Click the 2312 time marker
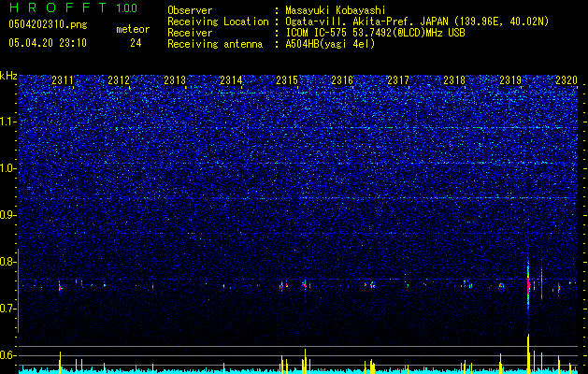Screen dimensions: 588x374 click(119, 79)
